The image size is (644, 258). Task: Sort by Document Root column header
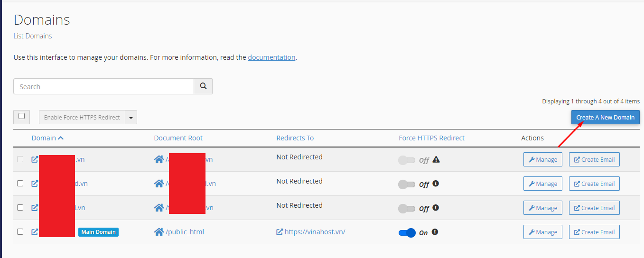pos(178,138)
